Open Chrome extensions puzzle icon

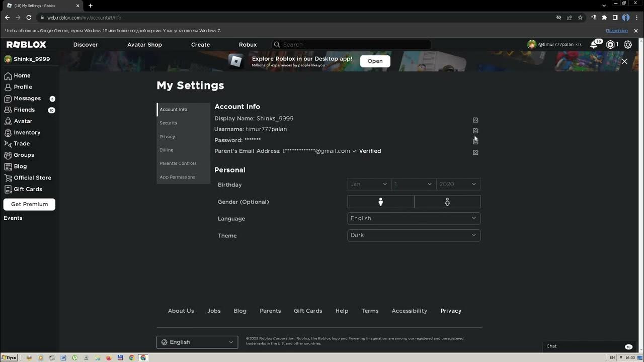click(604, 18)
